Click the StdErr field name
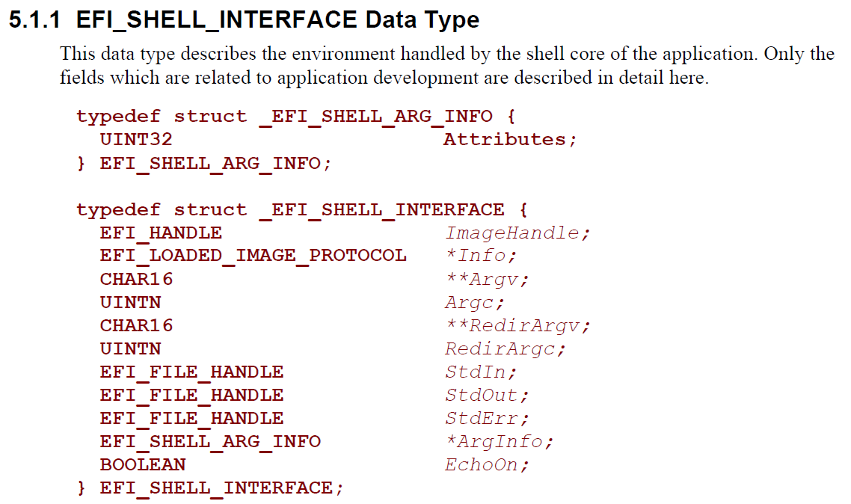The height and width of the screenshot is (504, 851). tap(482, 418)
